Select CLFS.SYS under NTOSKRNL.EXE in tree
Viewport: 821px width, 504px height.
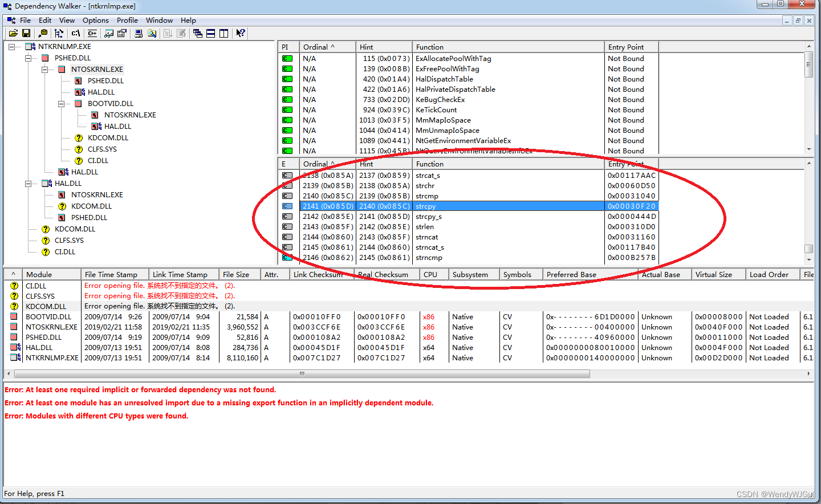(102, 149)
